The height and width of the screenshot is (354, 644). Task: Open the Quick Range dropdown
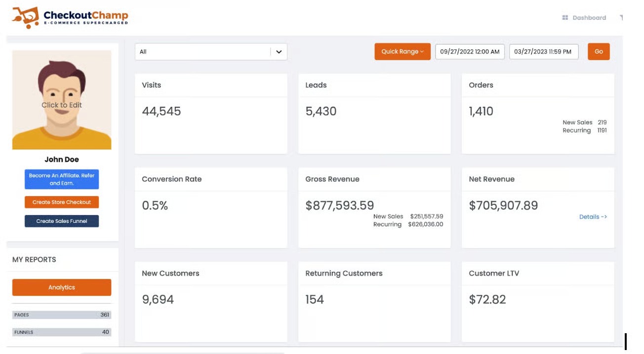pyautogui.click(x=402, y=51)
